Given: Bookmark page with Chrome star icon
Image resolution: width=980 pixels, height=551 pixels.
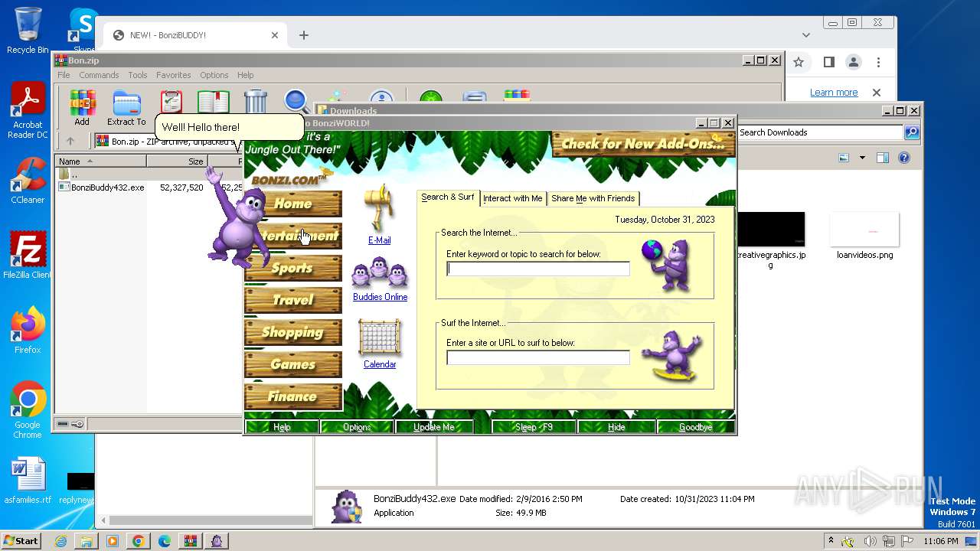Looking at the screenshot, I should pyautogui.click(x=799, y=62).
